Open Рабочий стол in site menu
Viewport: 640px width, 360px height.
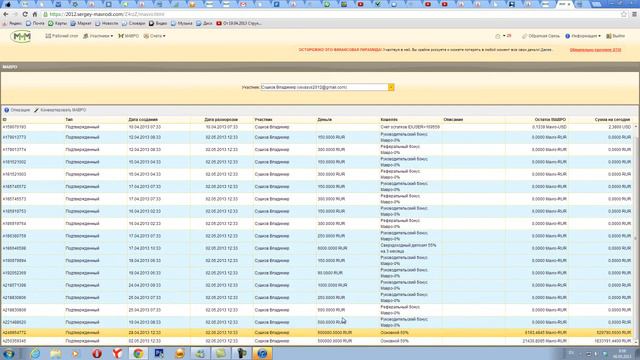point(62,36)
